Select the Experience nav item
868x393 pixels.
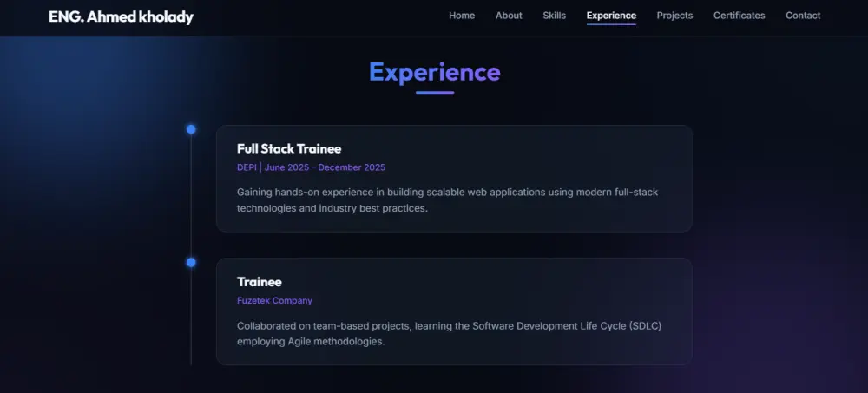611,16
